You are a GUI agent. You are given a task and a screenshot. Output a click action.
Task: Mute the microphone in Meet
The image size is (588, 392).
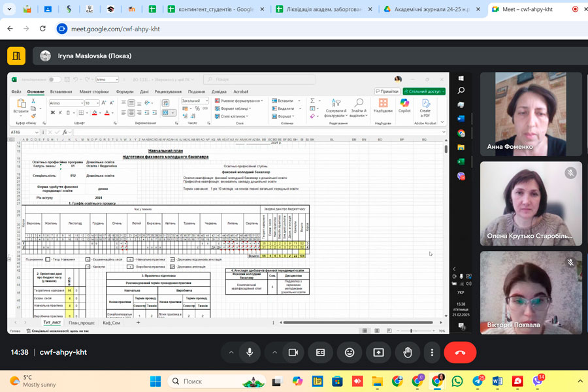[249, 352]
